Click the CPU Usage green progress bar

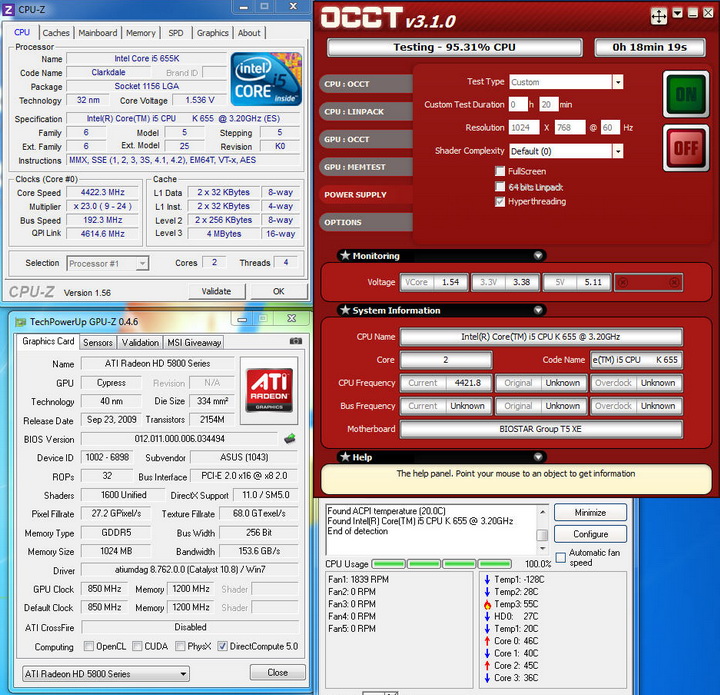(441, 563)
